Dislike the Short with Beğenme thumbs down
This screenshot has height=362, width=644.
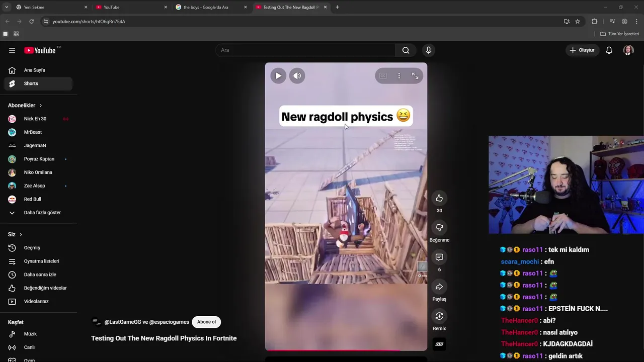pyautogui.click(x=439, y=228)
